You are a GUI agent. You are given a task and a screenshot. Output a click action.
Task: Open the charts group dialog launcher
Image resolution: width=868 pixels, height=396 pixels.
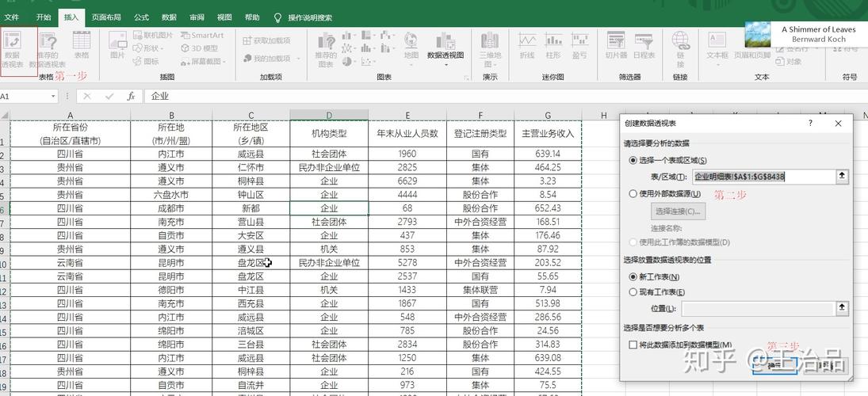click(x=466, y=78)
